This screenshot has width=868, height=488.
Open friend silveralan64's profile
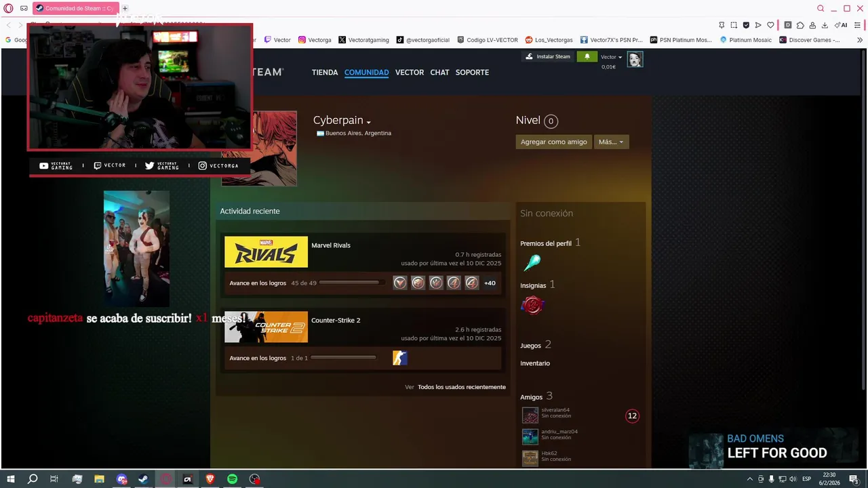[x=555, y=410]
